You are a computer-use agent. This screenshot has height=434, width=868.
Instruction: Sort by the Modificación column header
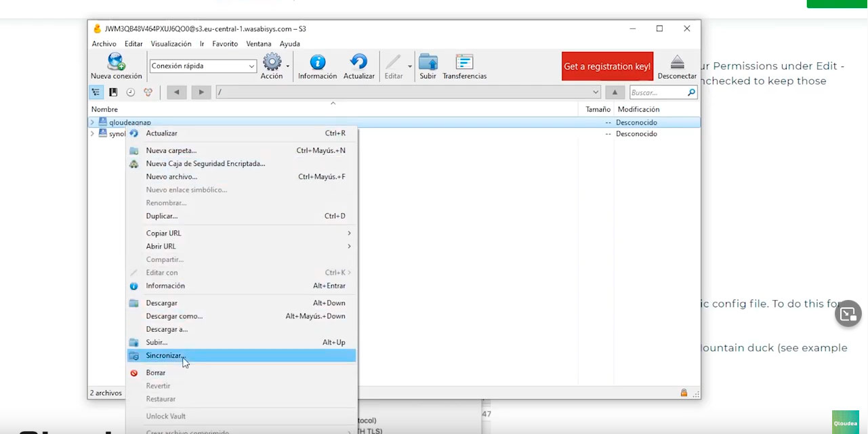(x=638, y=109)
